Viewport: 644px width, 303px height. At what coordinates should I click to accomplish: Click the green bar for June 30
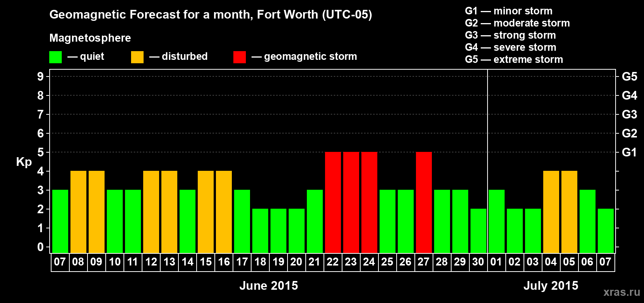click(x=478, y=231)
